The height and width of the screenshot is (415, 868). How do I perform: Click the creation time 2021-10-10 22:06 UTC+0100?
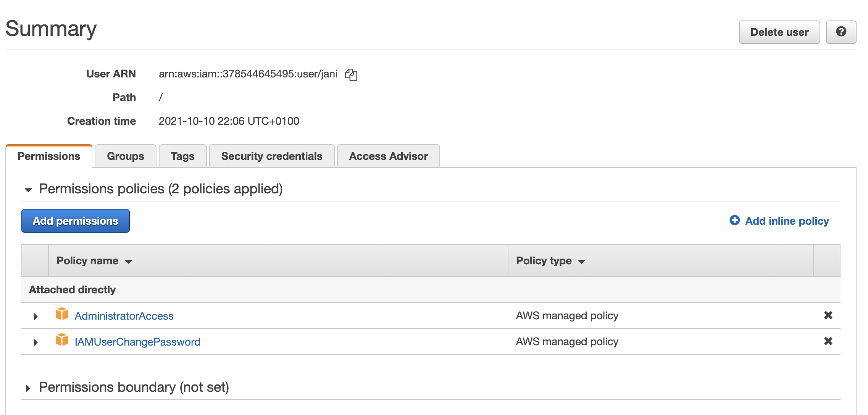tap(229, 121)
